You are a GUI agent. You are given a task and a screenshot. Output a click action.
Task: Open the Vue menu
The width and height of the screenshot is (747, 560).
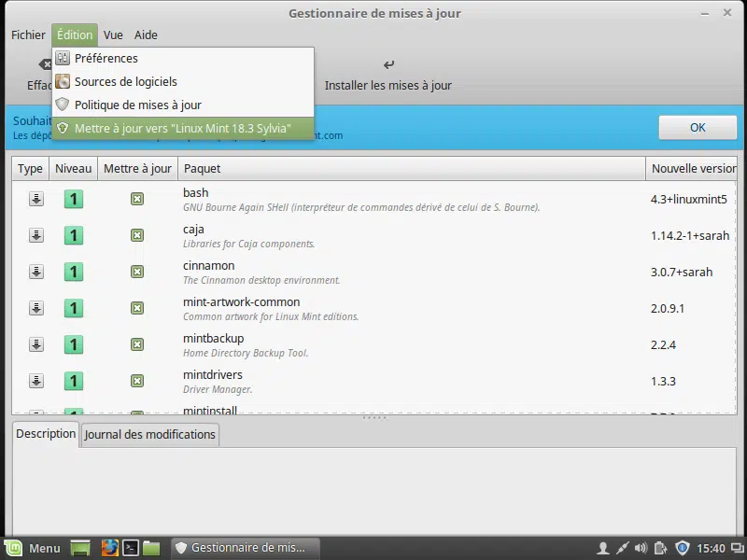113,35
